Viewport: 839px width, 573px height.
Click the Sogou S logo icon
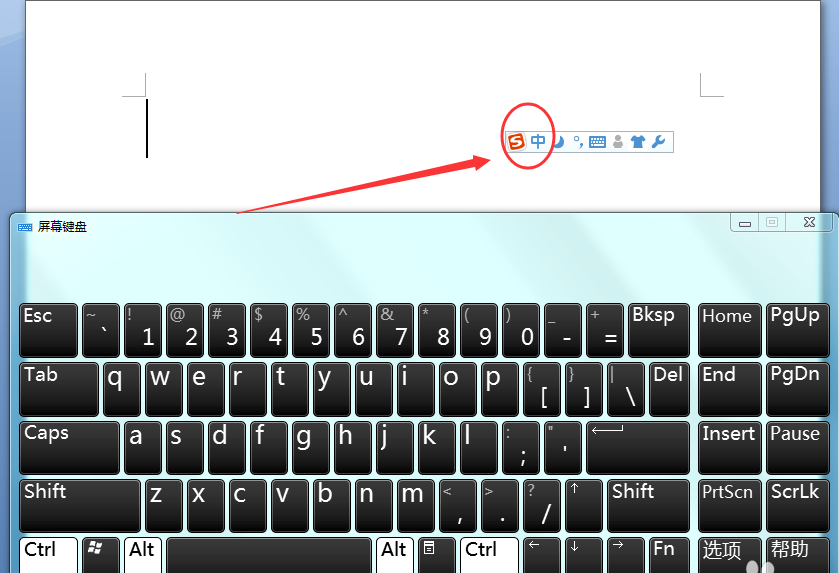(516, 142)
